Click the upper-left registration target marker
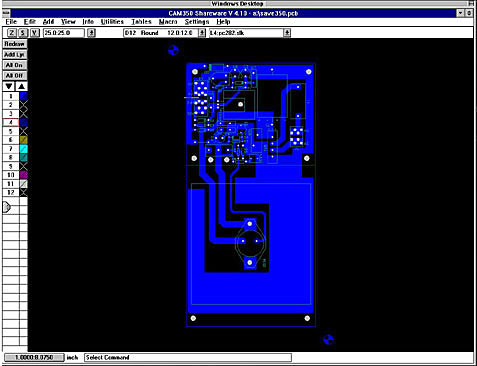The image size is (477, 366). (173, 50)
